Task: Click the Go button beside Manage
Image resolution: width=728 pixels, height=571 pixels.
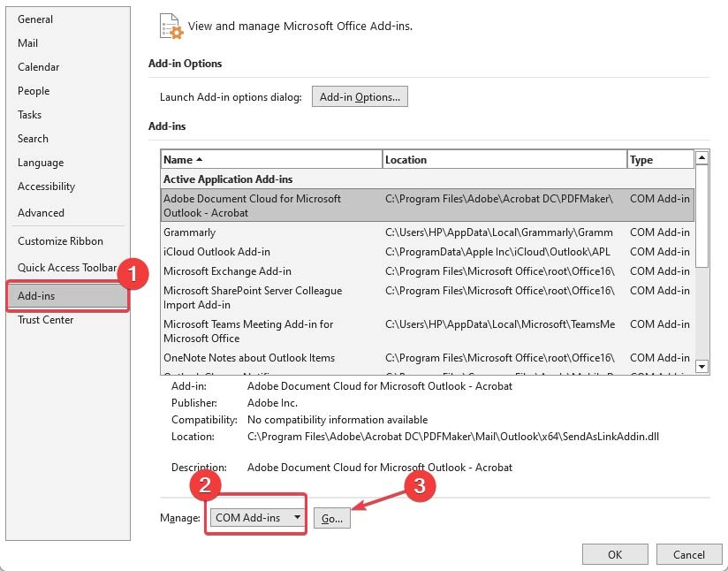Action: pyautogui.click(x=332, y=518)
